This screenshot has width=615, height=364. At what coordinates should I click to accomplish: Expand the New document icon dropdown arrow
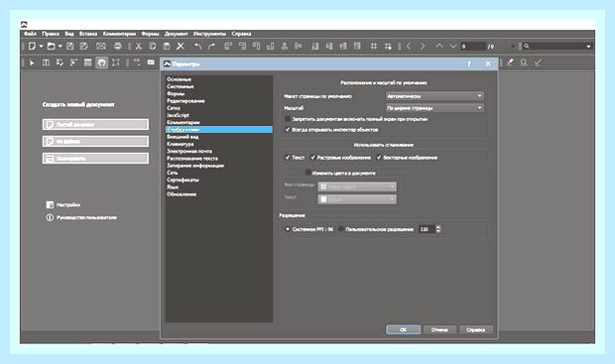pos(41,47)
